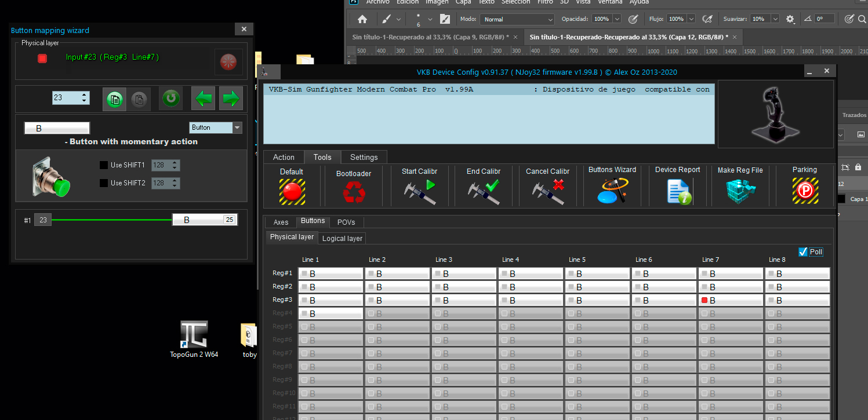Cancel calibration via Cancel Calibr icon
The image size is (868, 420).
tap(548, 192)
